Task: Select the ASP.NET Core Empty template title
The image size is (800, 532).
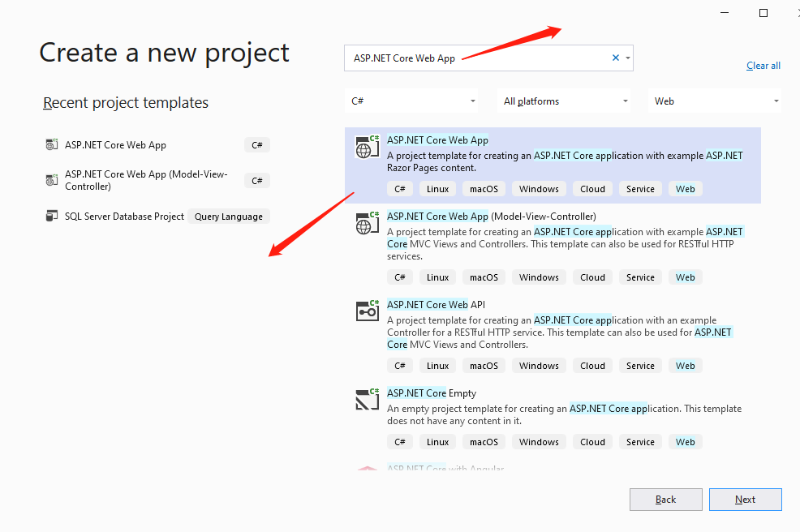Action: coord(431,393)
